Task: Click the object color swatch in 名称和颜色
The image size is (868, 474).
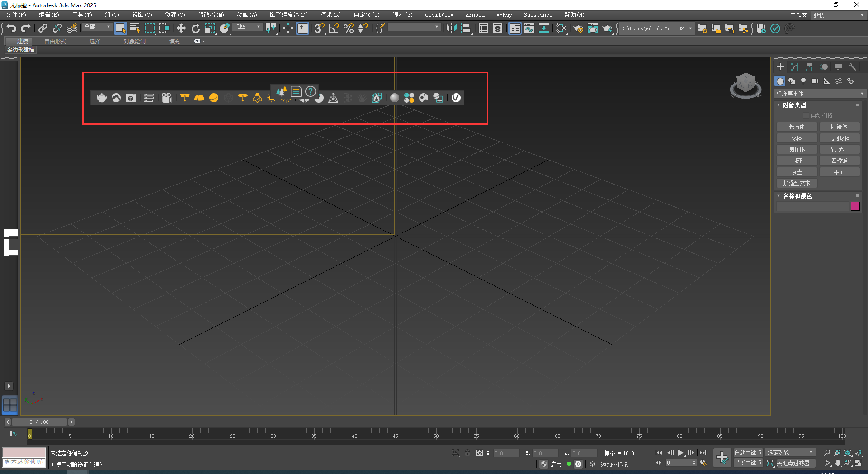Action: [855, 206]
